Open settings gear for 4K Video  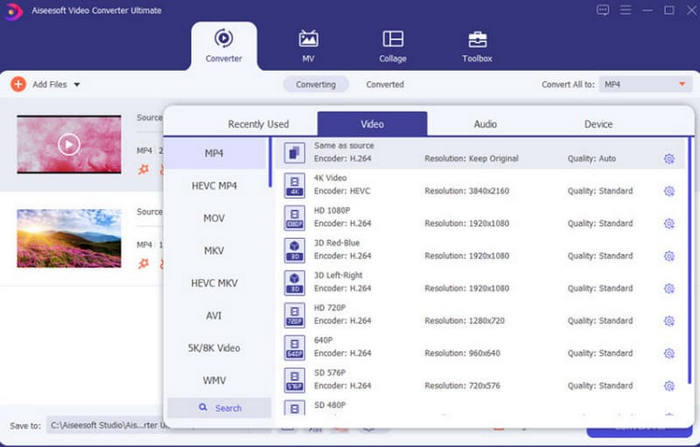click(x=669, y=191)
